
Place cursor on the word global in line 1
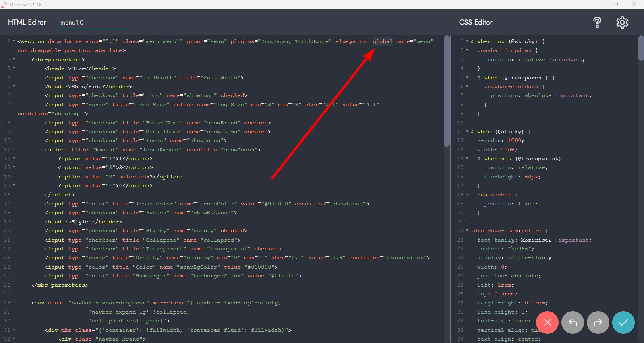point(382,41)
